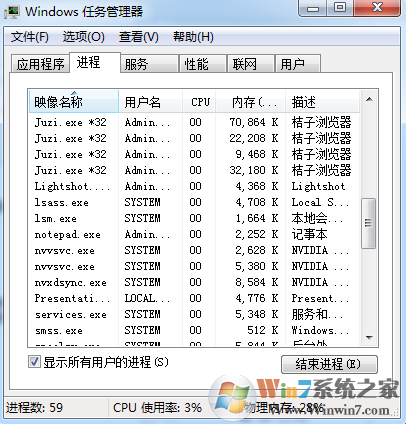Click the 记事本 description cell
Screen dimensions: 406x424
pyautogui.click(x=309, y=234)
